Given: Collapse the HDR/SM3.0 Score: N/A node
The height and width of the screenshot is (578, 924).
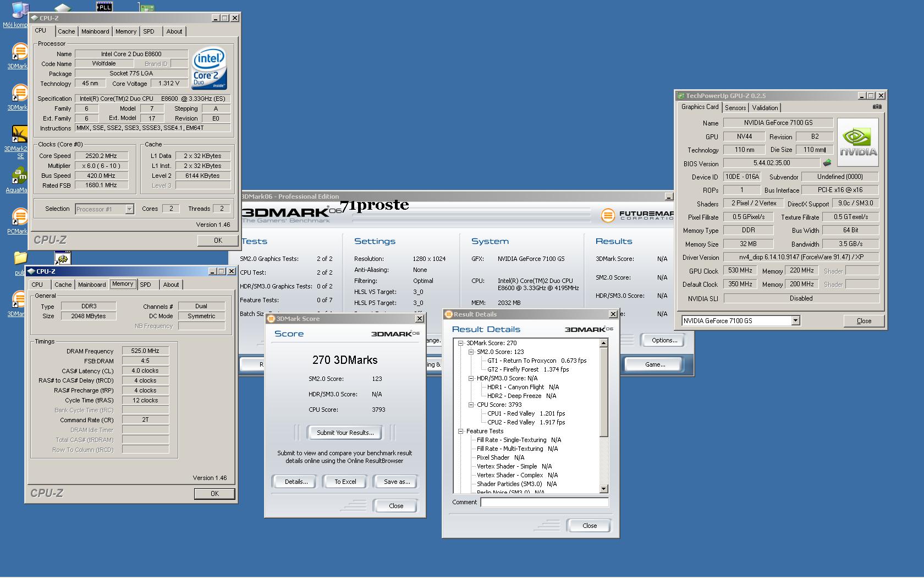Looking at the screenshot, I should [x=471, y=378].
